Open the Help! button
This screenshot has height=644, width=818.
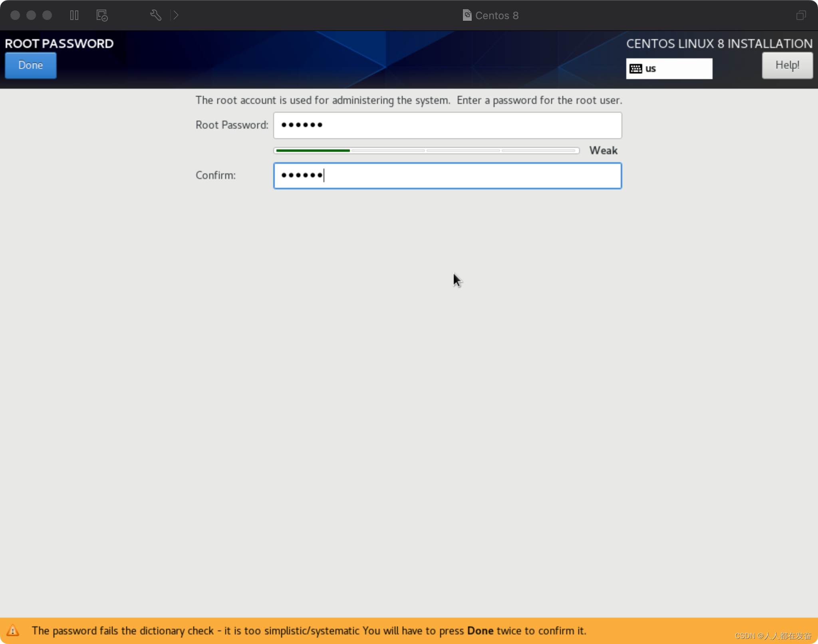(x=787, y=65)
